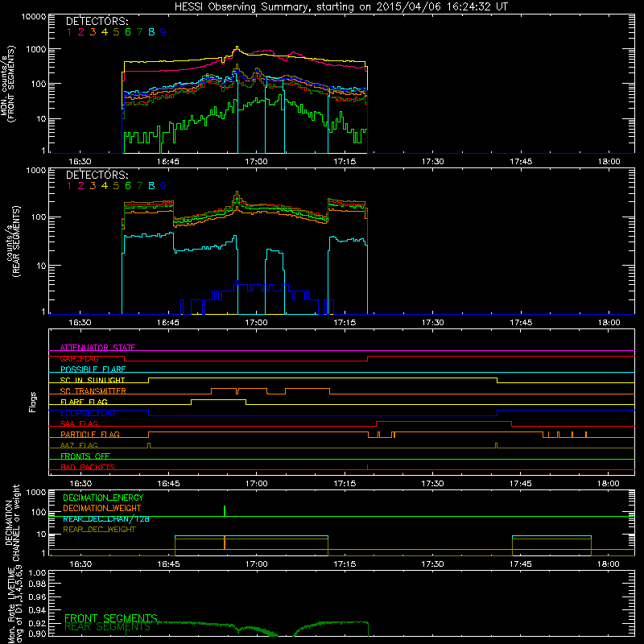
Task: Click the Flags y-axis title
Action: [33, 402]
